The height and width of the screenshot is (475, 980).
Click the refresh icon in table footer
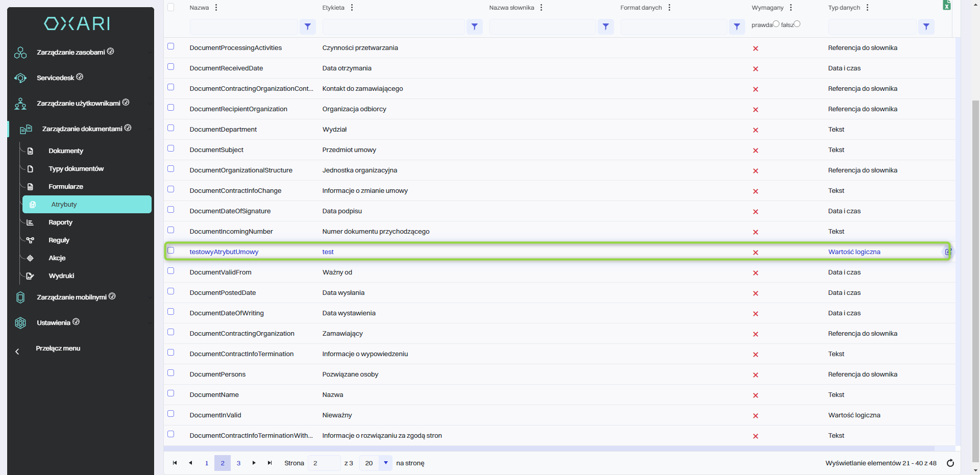[x=950, y=463]
